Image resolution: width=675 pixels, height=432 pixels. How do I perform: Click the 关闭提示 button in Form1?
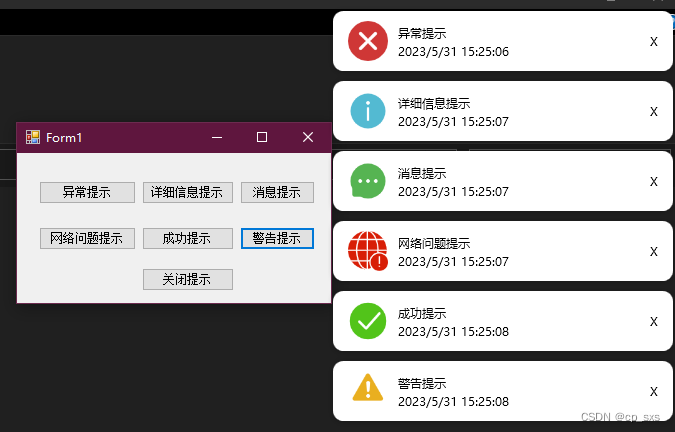coord(188,280)
